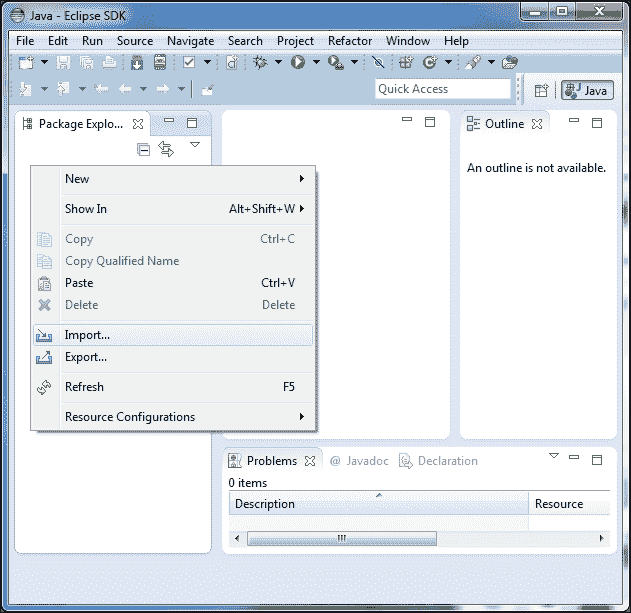Select Import... in the context menu

tap(173, 335)
